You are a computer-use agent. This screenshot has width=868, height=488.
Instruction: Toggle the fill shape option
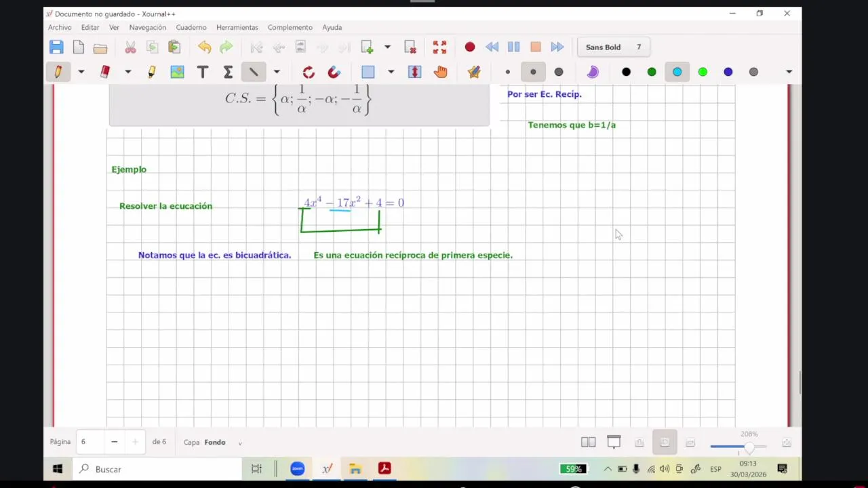pyautogui.click(x=593, y=72)
